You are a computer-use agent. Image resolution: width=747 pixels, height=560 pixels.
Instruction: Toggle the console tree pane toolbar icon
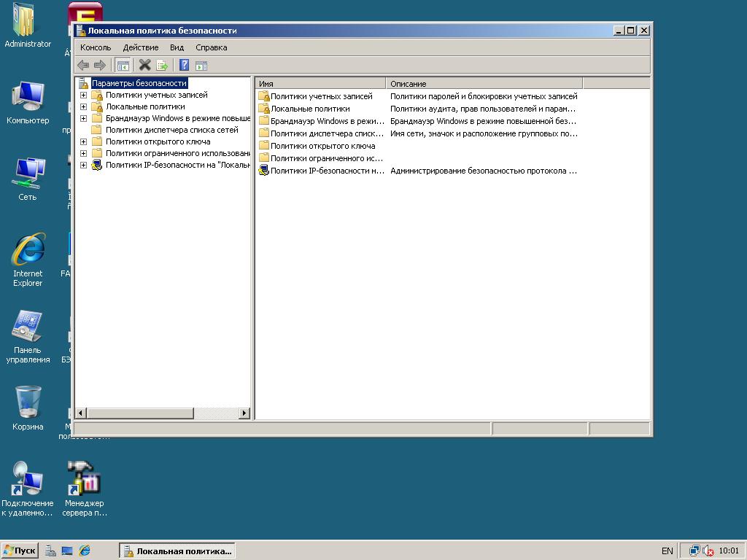[123, 65]
